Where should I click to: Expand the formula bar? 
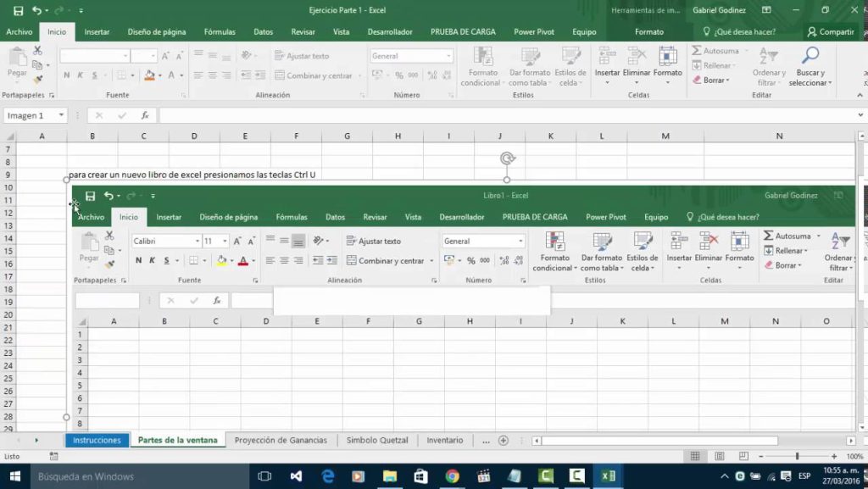(860, 115)
